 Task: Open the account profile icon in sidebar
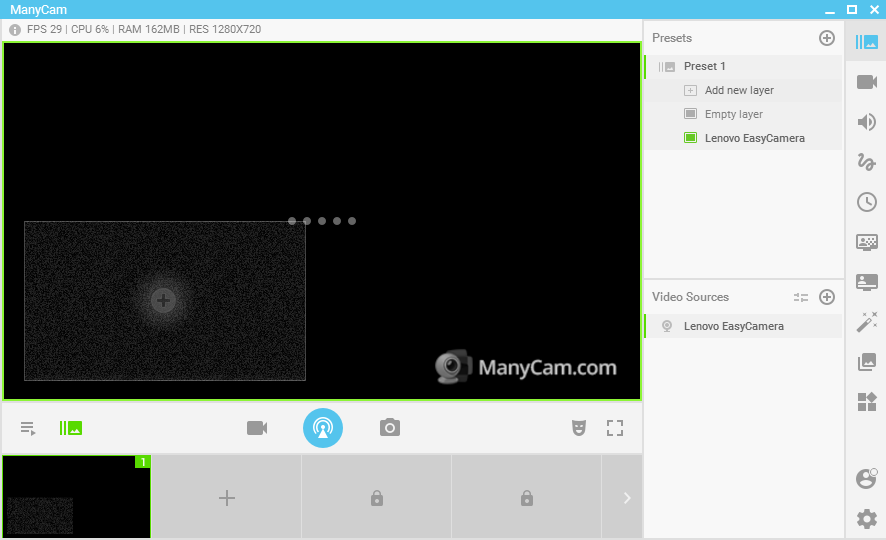(866, 478)
